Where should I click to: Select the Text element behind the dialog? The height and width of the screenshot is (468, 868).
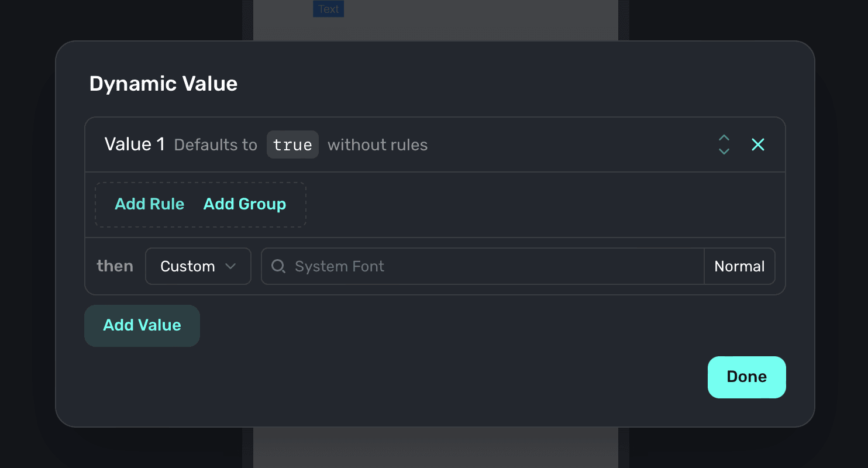point(328,9)
